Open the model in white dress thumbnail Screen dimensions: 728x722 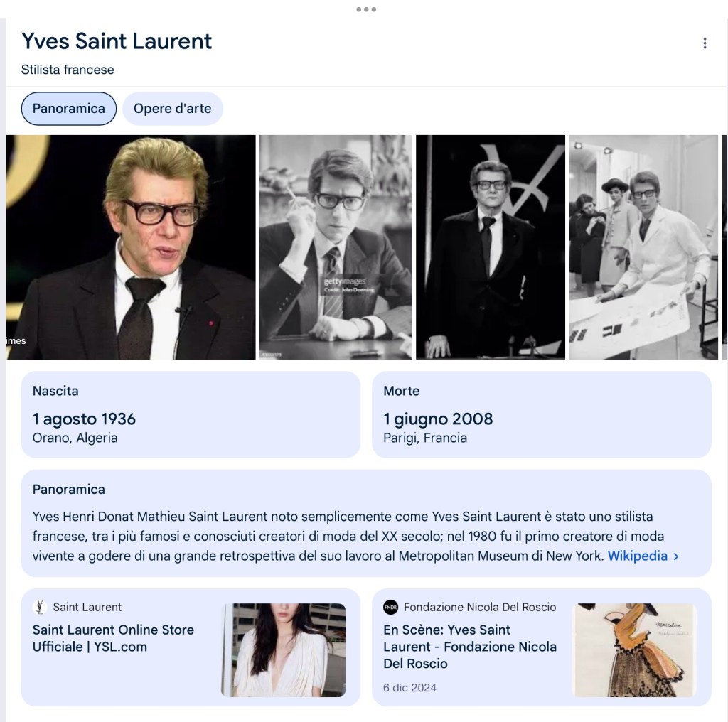pyautogui.click(x=284, y=650)
